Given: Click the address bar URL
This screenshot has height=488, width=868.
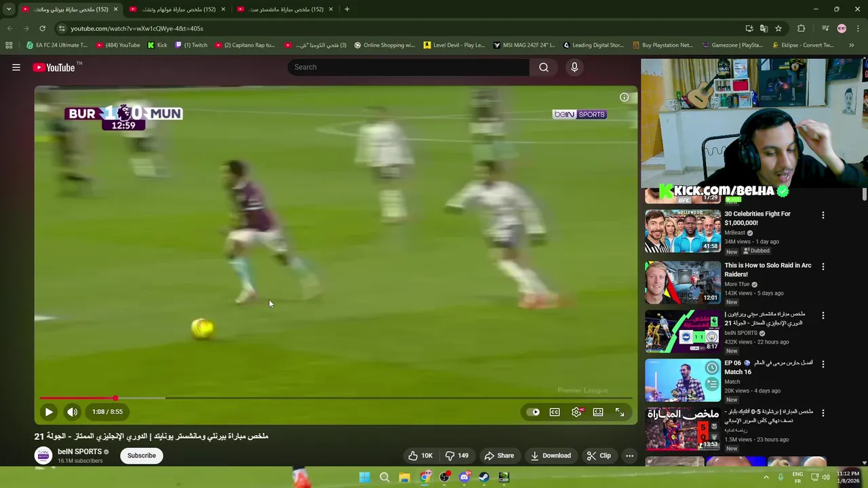Looking at the screenshot, I should [x=137, y=28].
